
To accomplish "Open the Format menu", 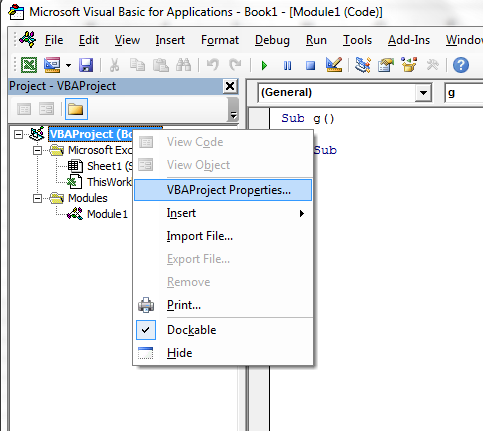I will [x=220, y=40].
